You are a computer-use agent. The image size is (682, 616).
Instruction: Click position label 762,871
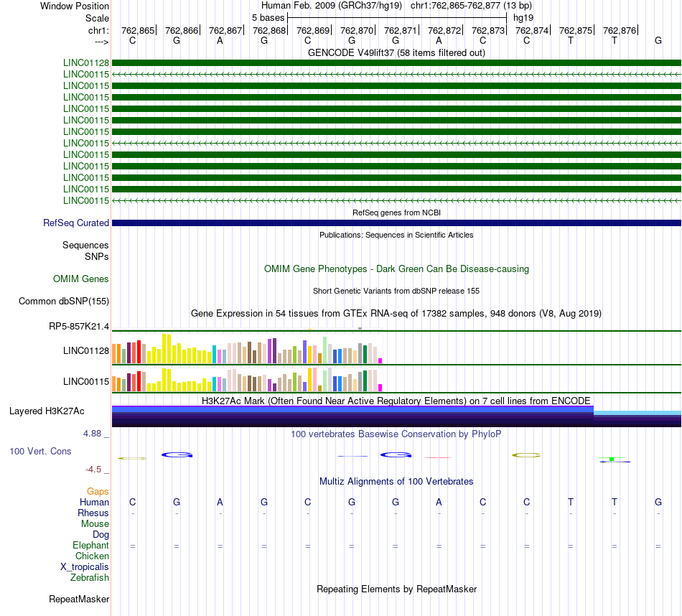pyautogui.click(x=401, y=30)
